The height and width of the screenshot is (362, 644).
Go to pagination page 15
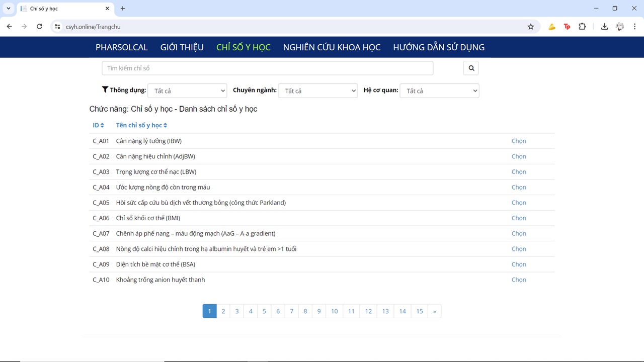pos(420,311)
